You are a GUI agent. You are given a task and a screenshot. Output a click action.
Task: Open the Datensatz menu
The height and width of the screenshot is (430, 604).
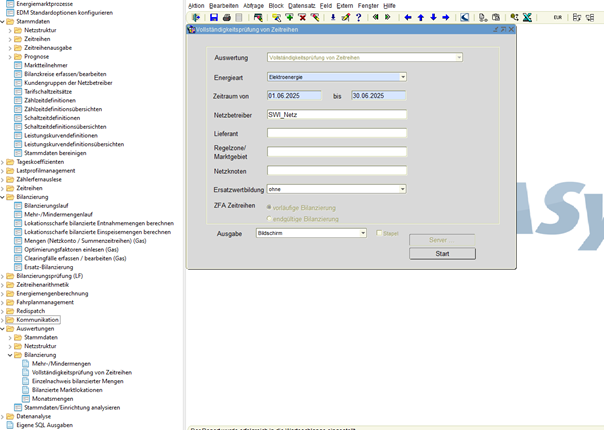pyautogui.click(x=302, y=6)
